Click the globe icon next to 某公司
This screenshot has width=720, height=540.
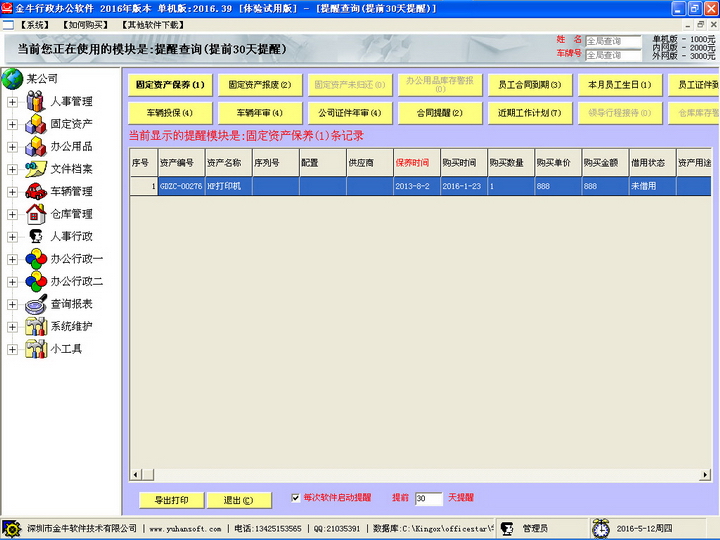(13, 78)
